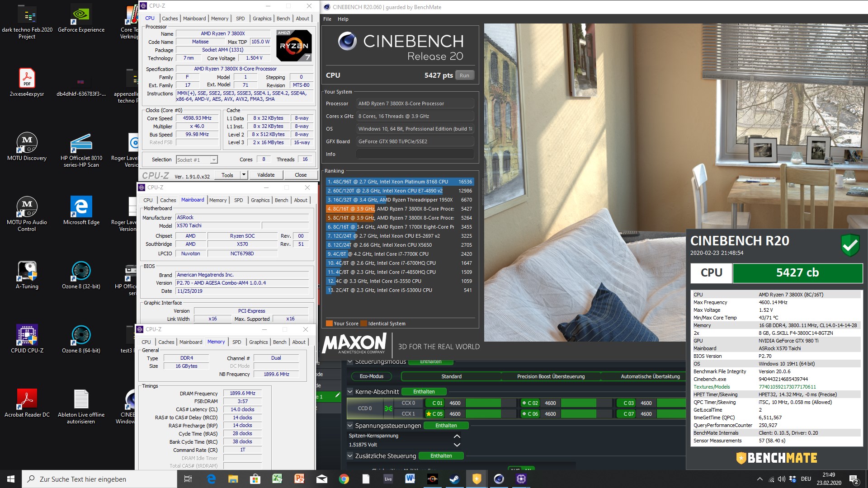Collapse the Zusätzliche Steuerung section
Image resolution: width=868 pixels, height=488 pixels.
[350, 456]
